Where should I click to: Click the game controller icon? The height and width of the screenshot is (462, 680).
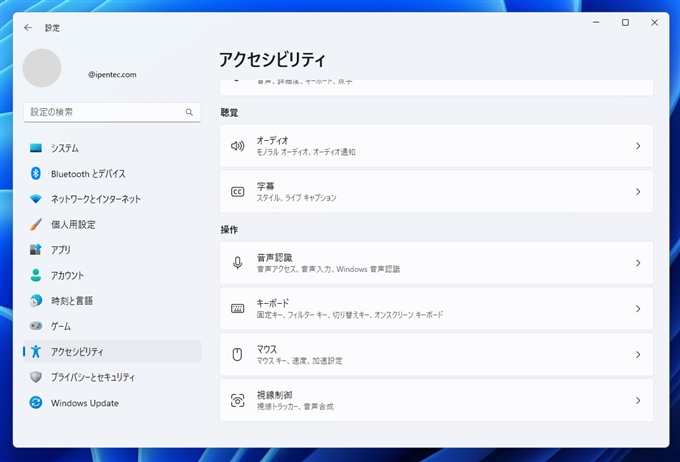(36, 326)
